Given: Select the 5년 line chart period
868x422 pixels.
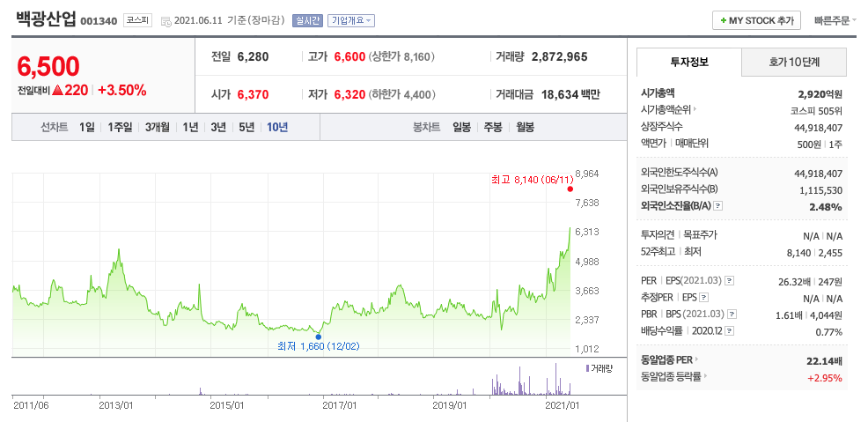Looking at the screenshot, I should [x=246, y=128].
